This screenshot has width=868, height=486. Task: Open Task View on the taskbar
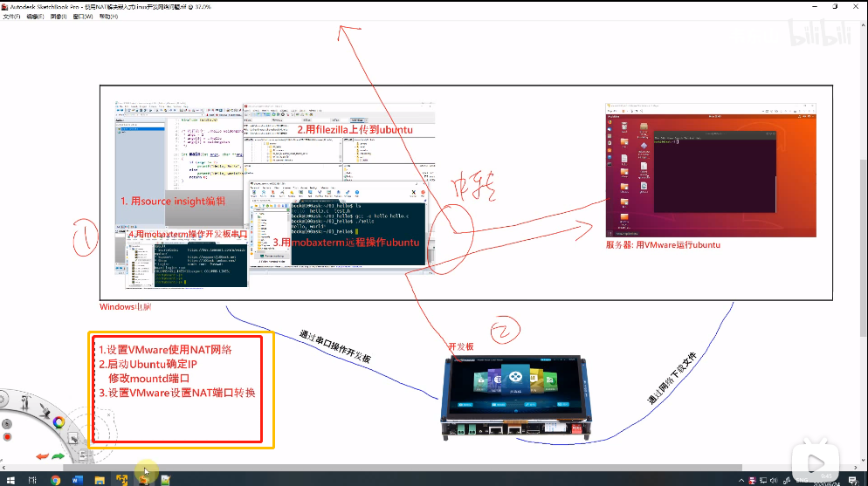point(32,480)
